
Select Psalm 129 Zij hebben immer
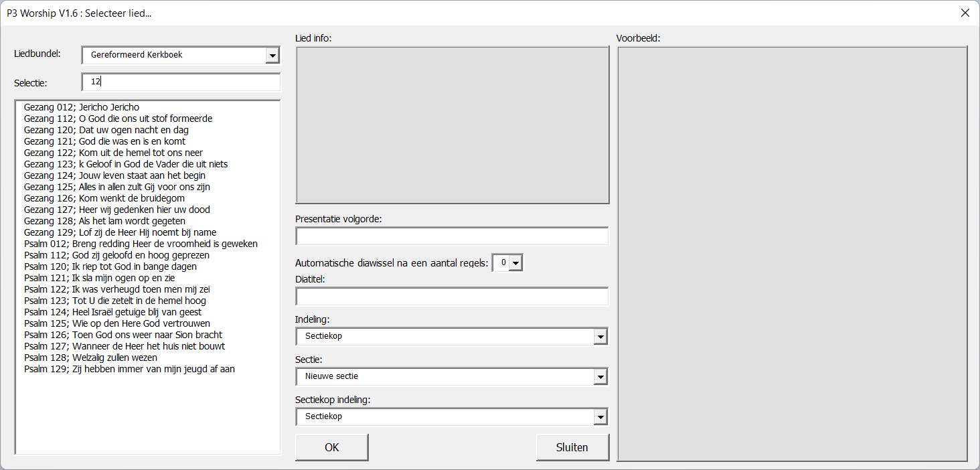click(x=129, y=369)
